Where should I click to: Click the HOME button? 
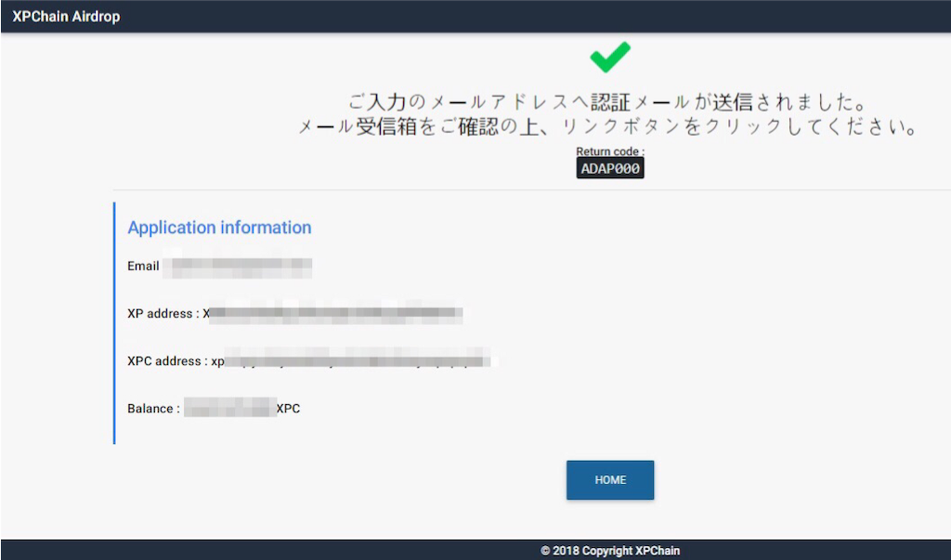[x=610, y=480]
